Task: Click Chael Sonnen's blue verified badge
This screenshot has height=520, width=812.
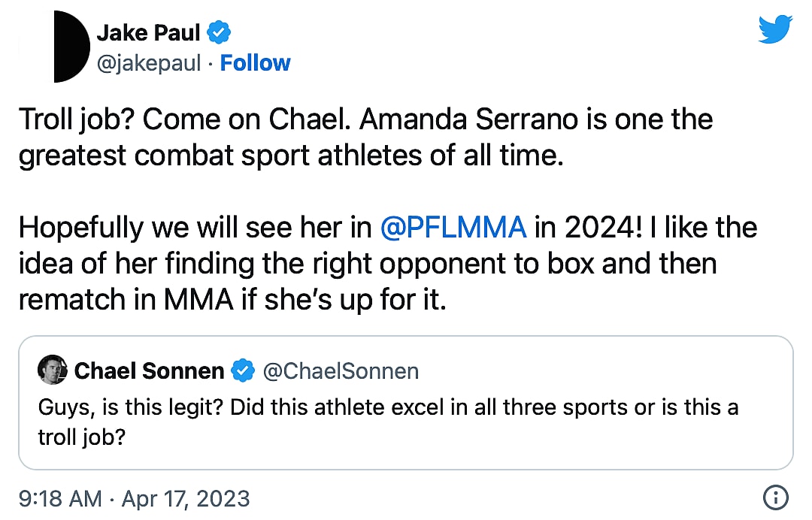Action: (x=242, y=370)
